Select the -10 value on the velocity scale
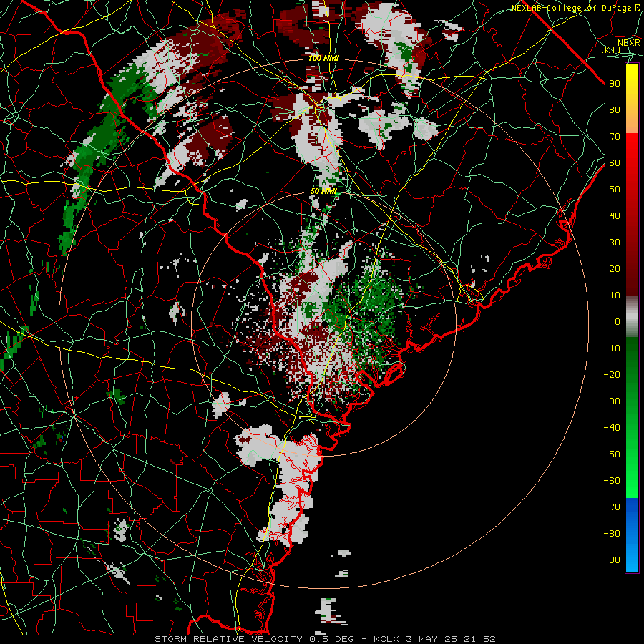 612,348
